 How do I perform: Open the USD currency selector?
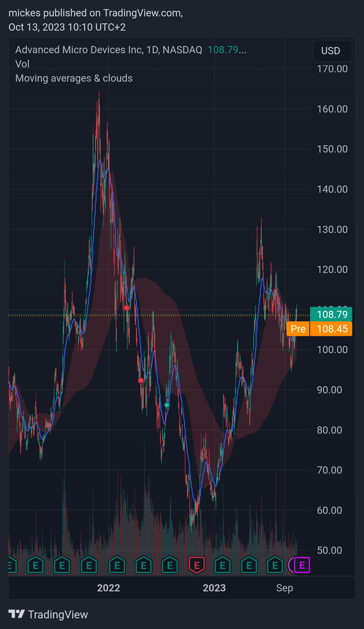332,51
